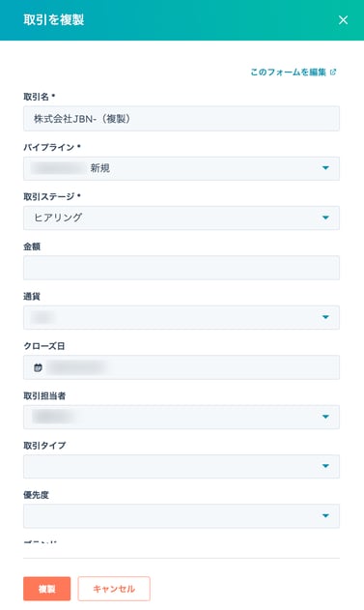This screenshot has height=610, width=364.
Task: Click the external link icon beside このフォームを編集
Action: click(333, 72)
